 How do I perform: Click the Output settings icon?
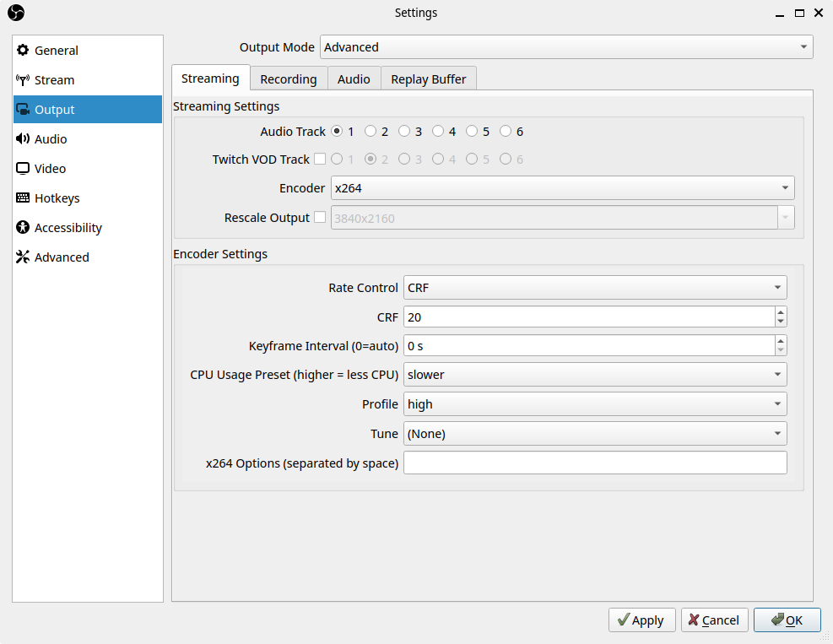[54, 109]
